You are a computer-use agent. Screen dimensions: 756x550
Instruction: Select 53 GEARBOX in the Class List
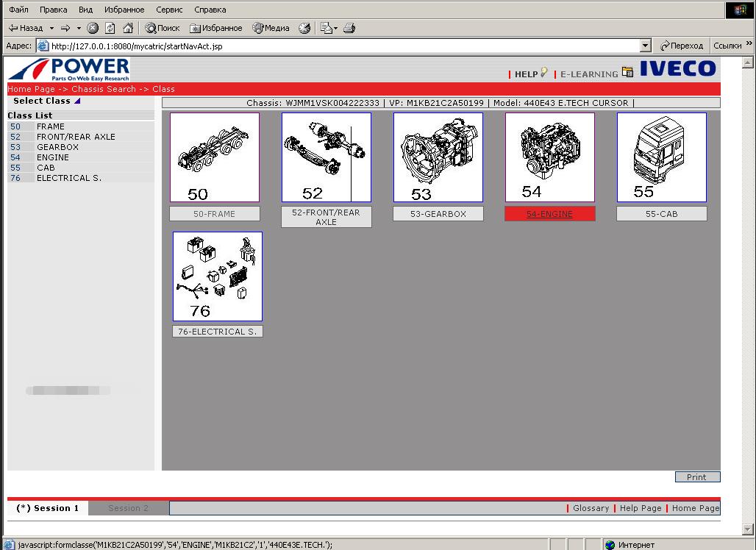tap(81, 147)
